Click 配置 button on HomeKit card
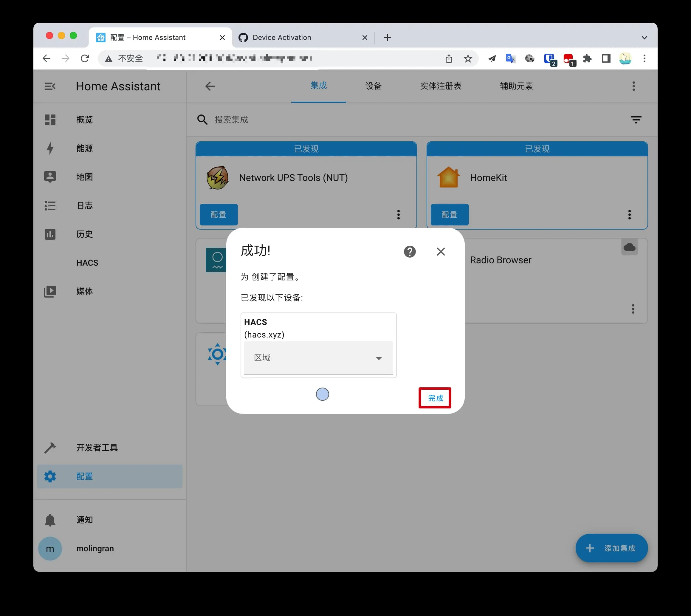Image resolution: width=691 pixels, height=616 pixels. coord(449,215)
